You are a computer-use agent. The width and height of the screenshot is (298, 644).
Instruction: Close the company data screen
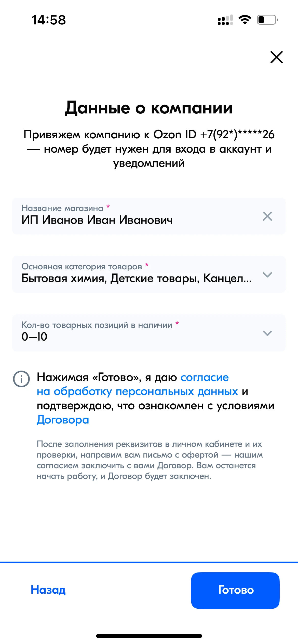pyautogui.click(x=276, y=57)
